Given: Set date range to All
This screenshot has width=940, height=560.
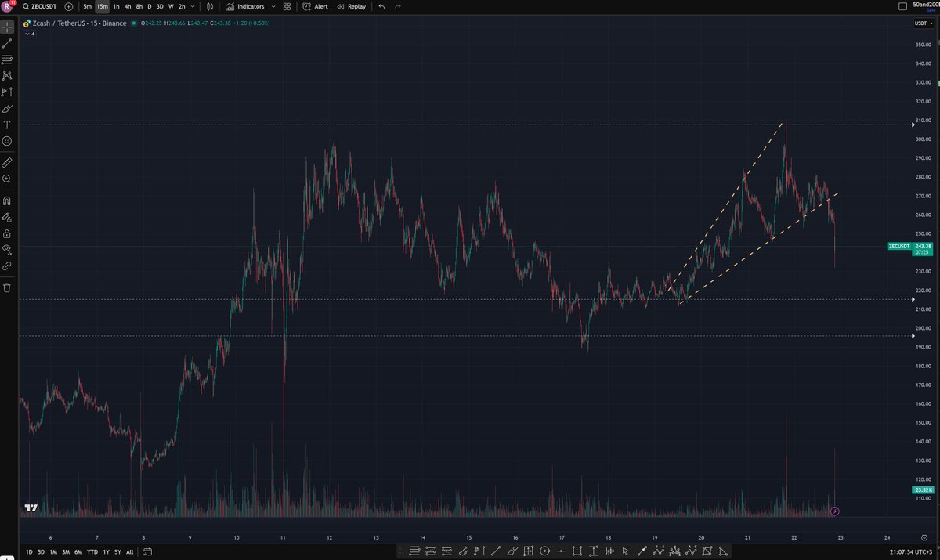Looking at the screenshot, I should click(129, 552).
